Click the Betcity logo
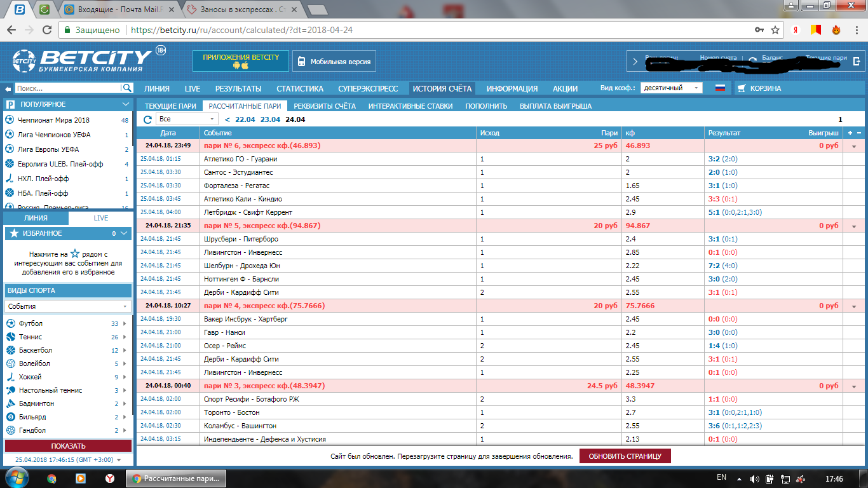The height and width of the screenshot is (488, 868). pyautogui.click(x=83, y=61)
